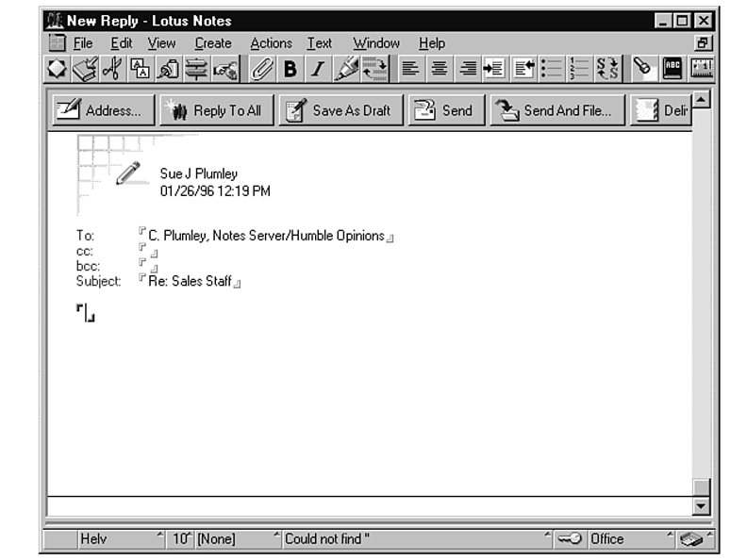747x560 pixels.
Task: Click in the Subject field 'Re: Sales Staff'
Action: (190, 281)
